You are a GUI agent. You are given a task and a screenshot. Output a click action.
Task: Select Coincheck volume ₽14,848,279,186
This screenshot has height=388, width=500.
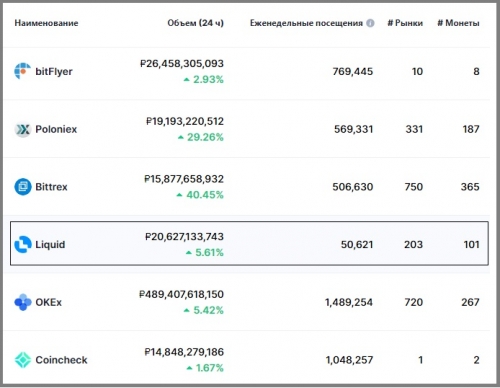pyautogui.click(x=184, y=352)
